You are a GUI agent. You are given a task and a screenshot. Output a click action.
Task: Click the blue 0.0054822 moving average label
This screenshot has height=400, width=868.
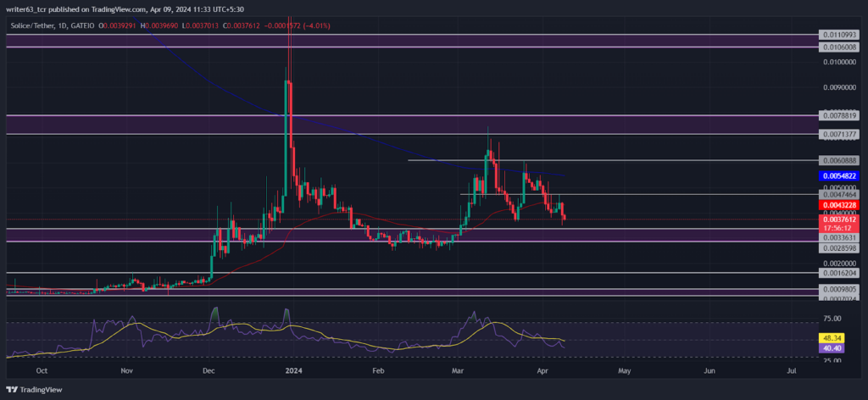coord(839,176)
